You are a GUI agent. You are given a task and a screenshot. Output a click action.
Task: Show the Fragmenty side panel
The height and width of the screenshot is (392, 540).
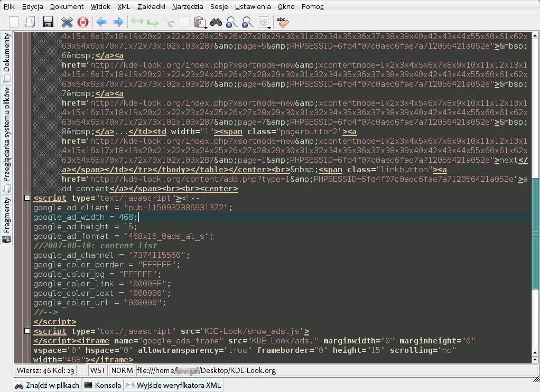click(6, 220)
